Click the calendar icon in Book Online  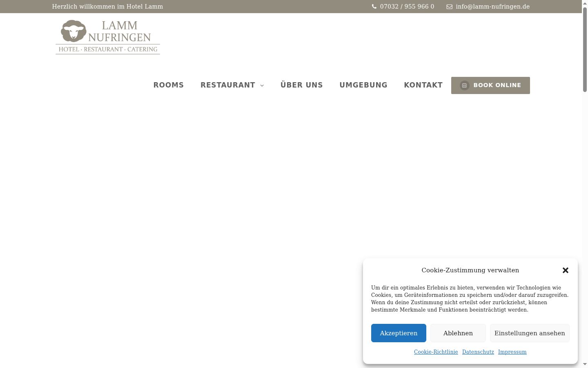[464, 85]
